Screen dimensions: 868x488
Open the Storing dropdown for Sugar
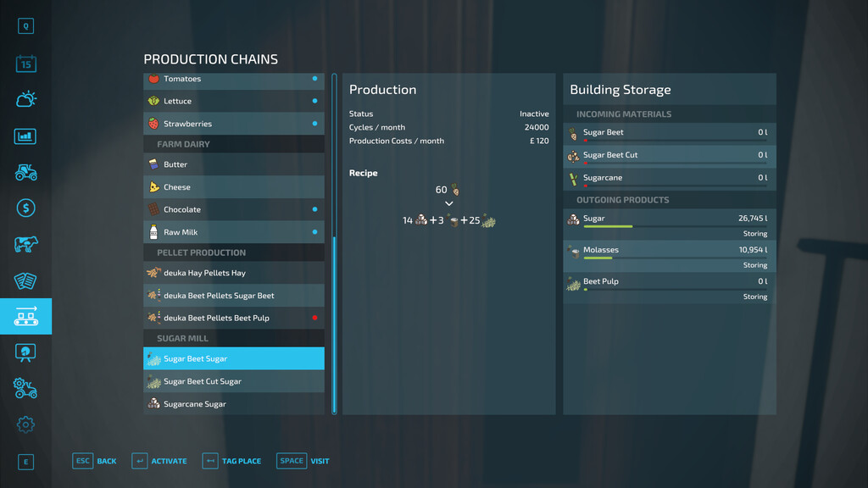click(754, 233)
